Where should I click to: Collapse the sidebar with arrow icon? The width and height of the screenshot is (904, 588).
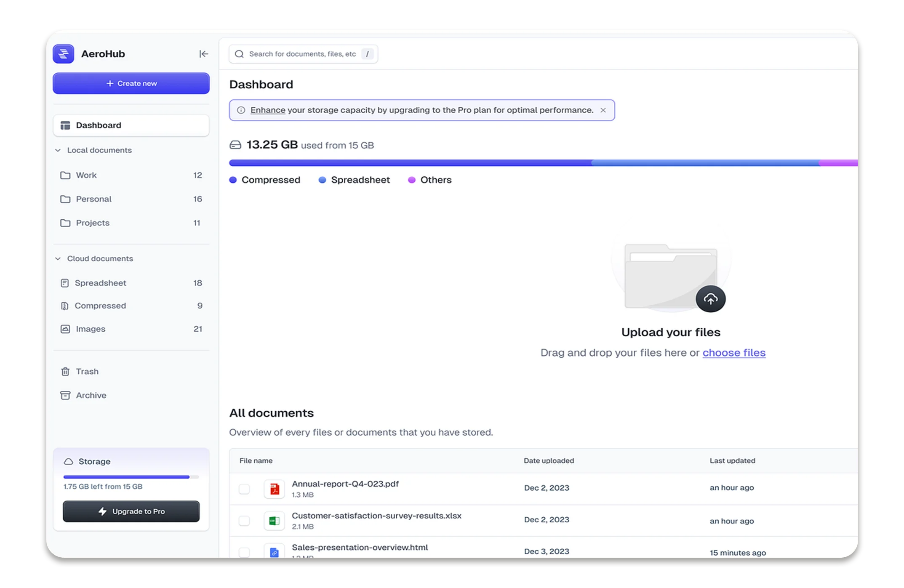[x=203, y=54]
